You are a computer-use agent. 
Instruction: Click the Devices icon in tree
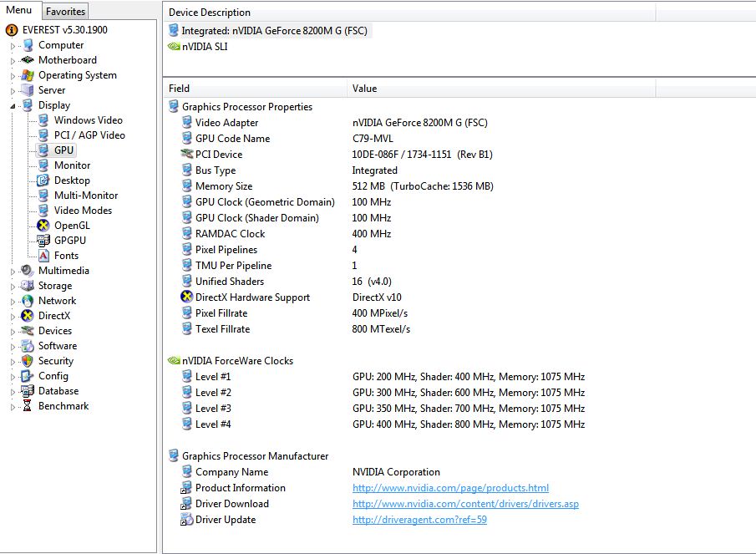28,331
